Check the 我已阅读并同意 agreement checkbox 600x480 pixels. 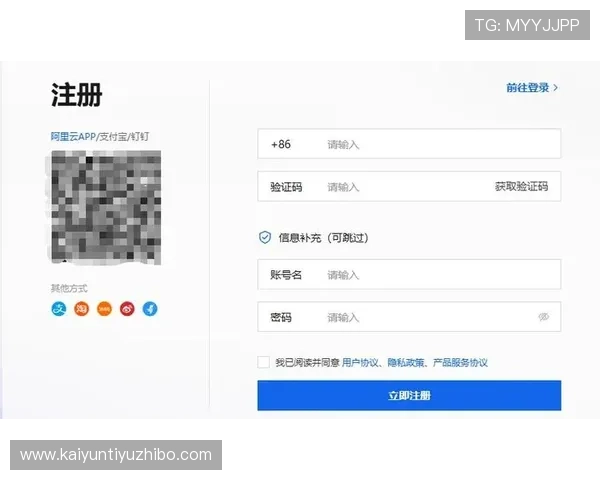coord(263,362)
